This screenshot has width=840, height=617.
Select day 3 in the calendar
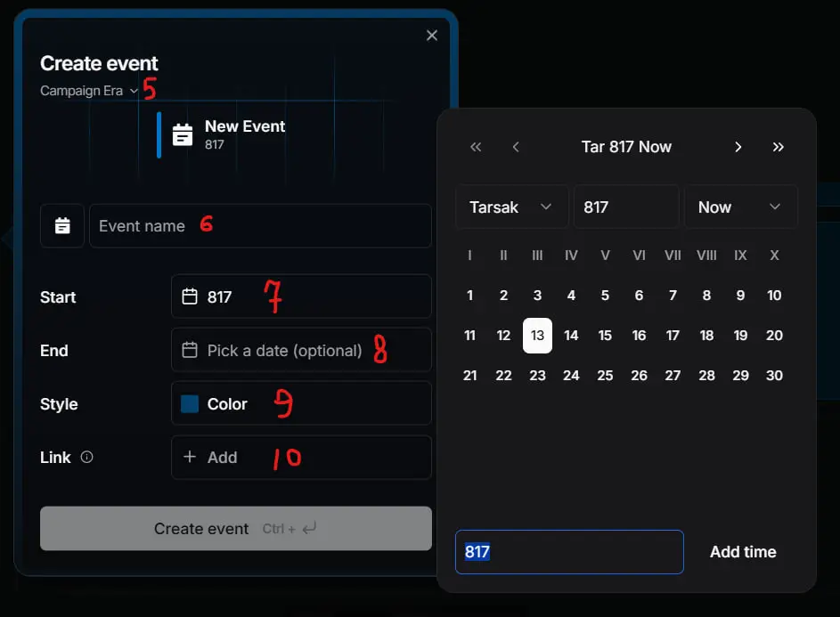click(x=537, y=295)
